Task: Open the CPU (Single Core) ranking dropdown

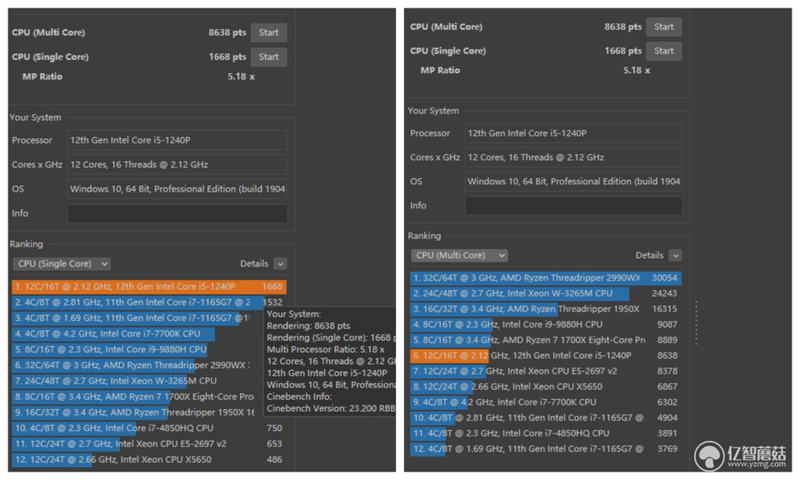Action: pyautogui.click(x=61, y=264)
